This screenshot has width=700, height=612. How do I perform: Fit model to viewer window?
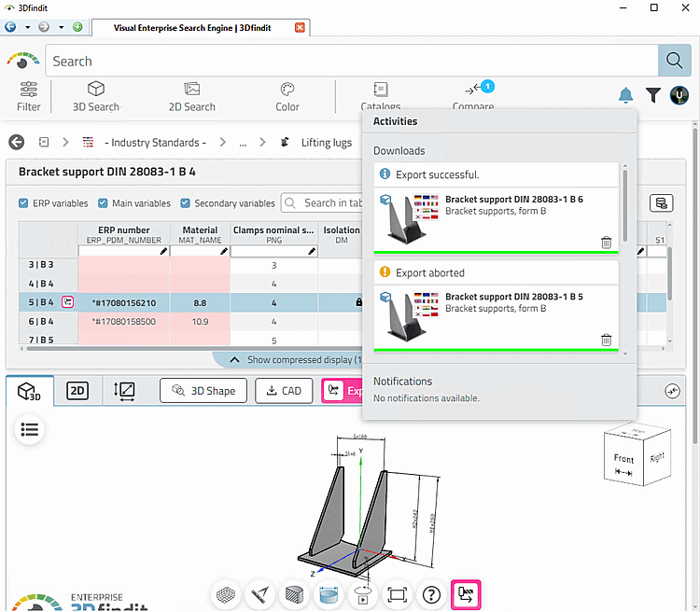[x=397, y=594]
